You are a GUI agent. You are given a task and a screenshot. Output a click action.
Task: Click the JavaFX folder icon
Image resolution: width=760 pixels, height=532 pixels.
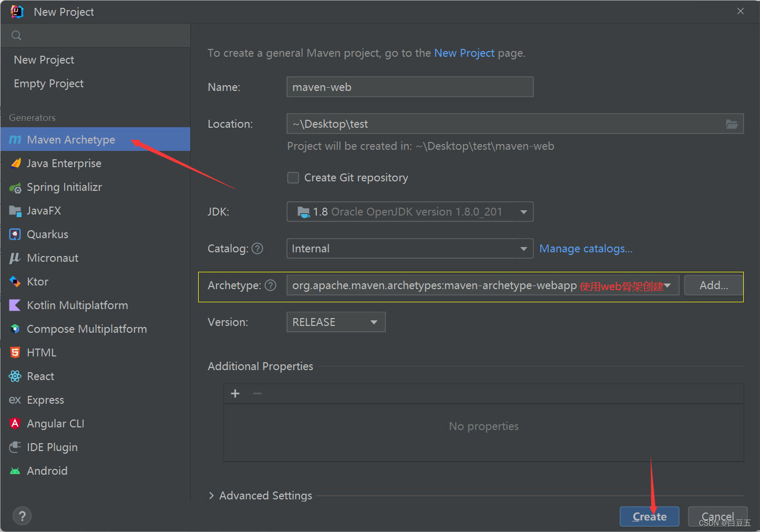click(x=15, y=211)
